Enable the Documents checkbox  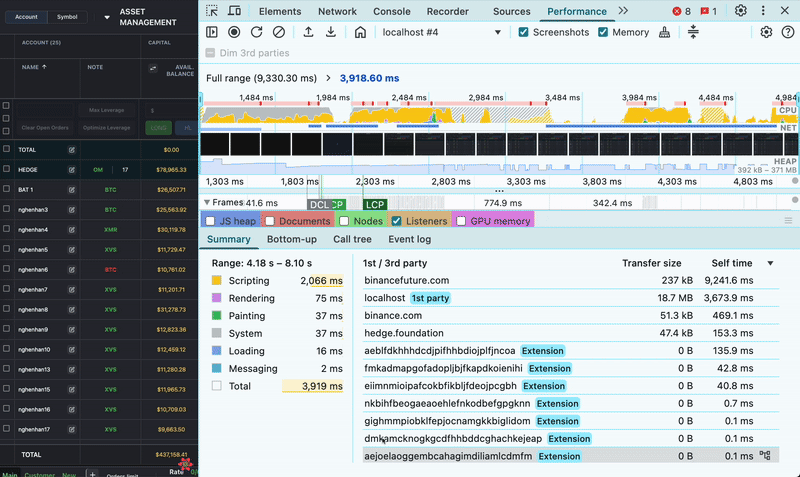(x=270, y=221)
